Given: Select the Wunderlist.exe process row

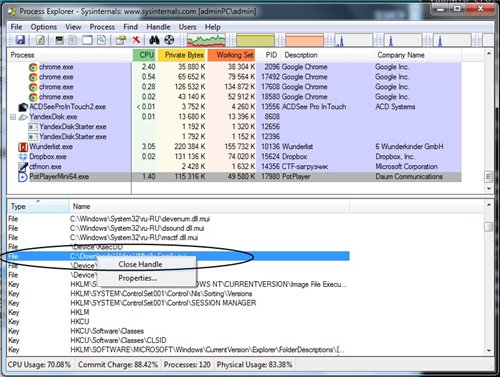Looking at the screenshot, I should coord(234,147).
